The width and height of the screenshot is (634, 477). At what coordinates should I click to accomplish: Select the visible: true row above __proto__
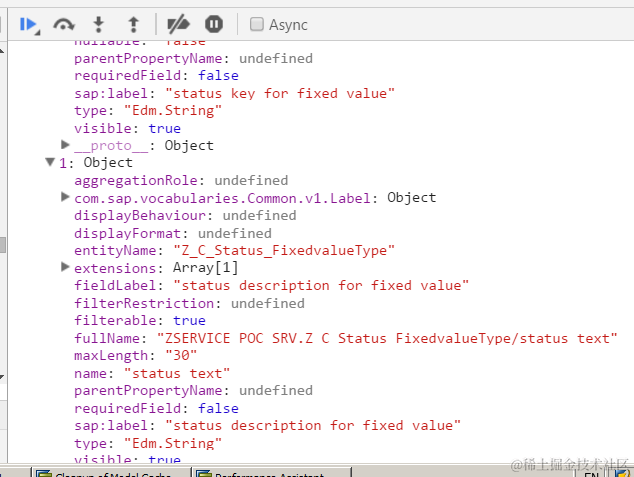tap(127, 128)
